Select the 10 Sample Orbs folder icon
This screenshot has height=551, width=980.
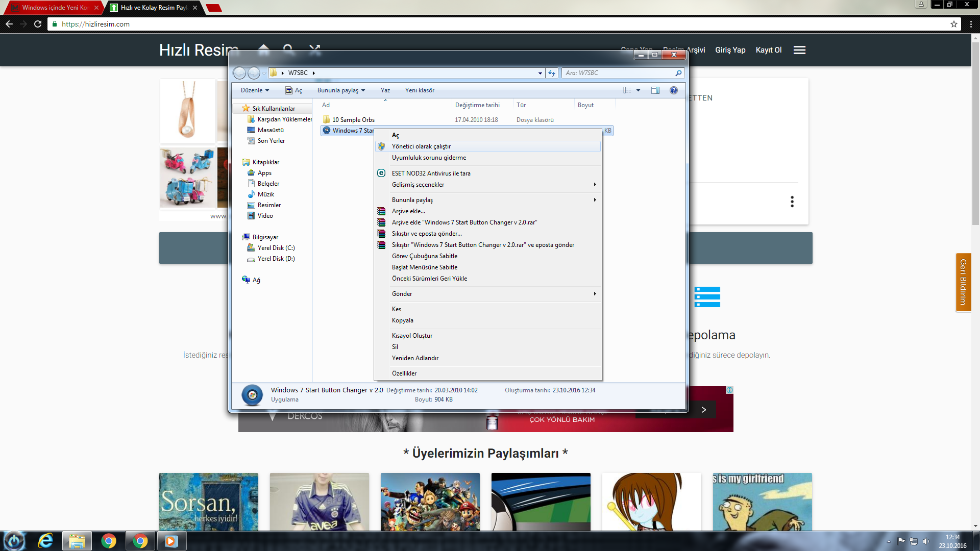pos(326,119)
